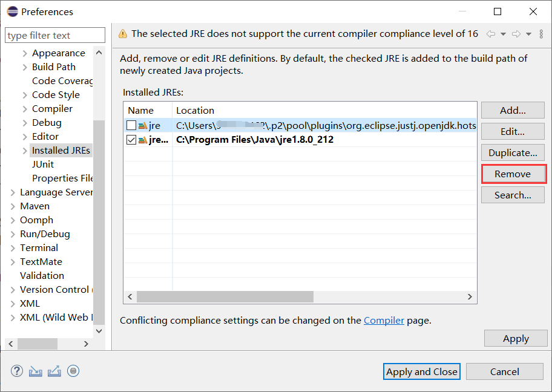Expand the XML (Wild Web) node
552x392 pixels.
pos(13,318)
